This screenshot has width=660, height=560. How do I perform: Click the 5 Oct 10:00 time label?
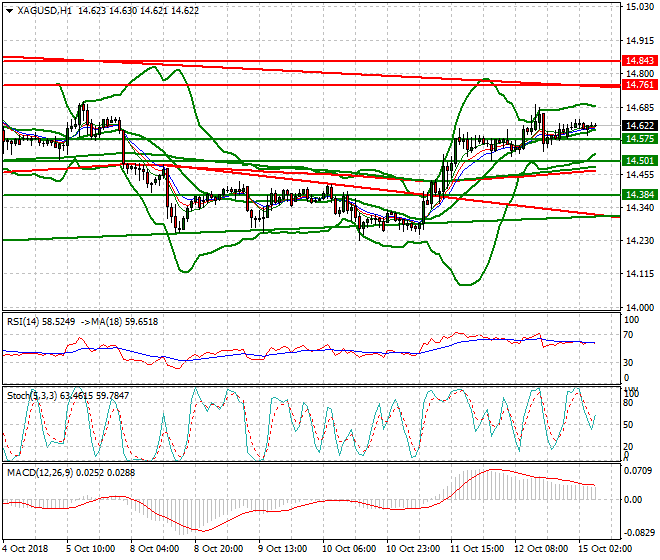coord(91,549)
